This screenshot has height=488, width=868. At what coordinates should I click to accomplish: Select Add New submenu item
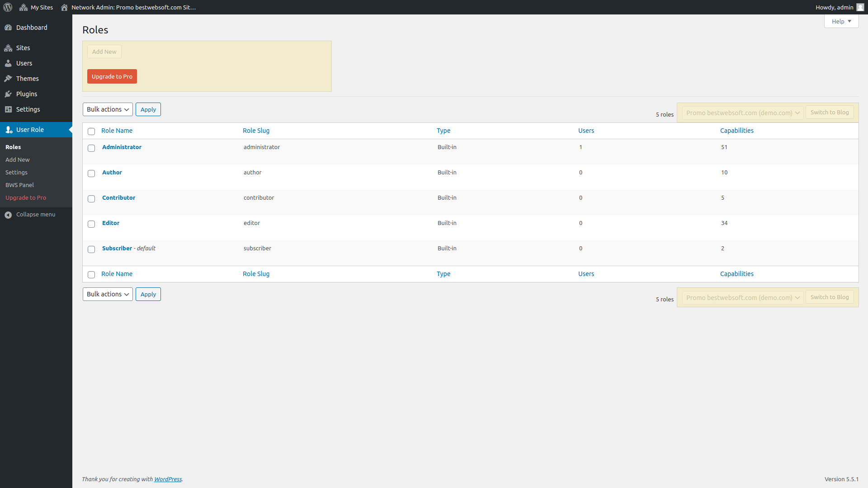click(18, 160)
